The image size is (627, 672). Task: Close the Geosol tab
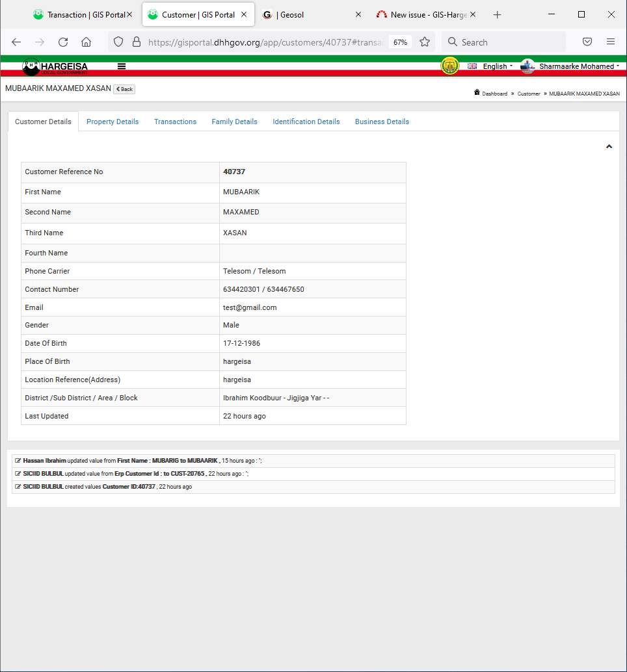(358, 14)
